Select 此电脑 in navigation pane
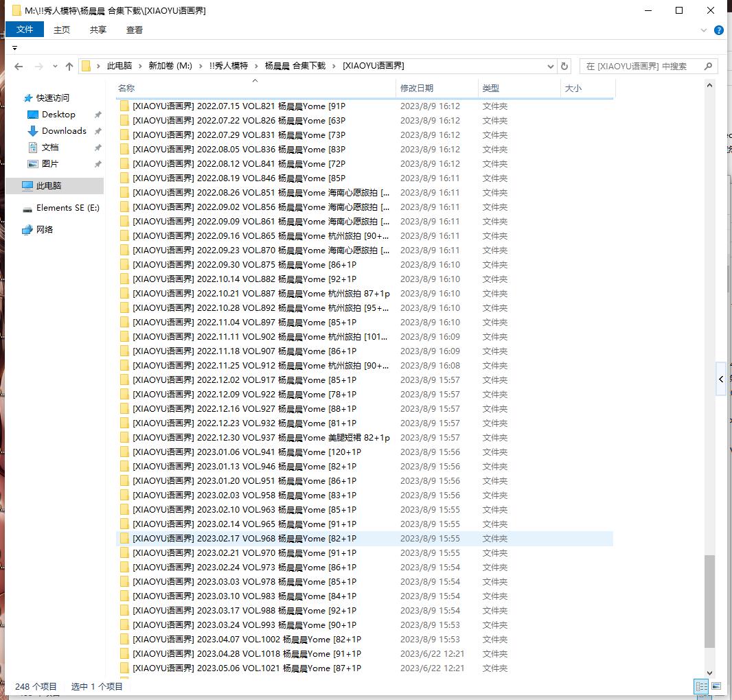The height and width of the screenshot is (700, 732). click(x=49, y=186)
